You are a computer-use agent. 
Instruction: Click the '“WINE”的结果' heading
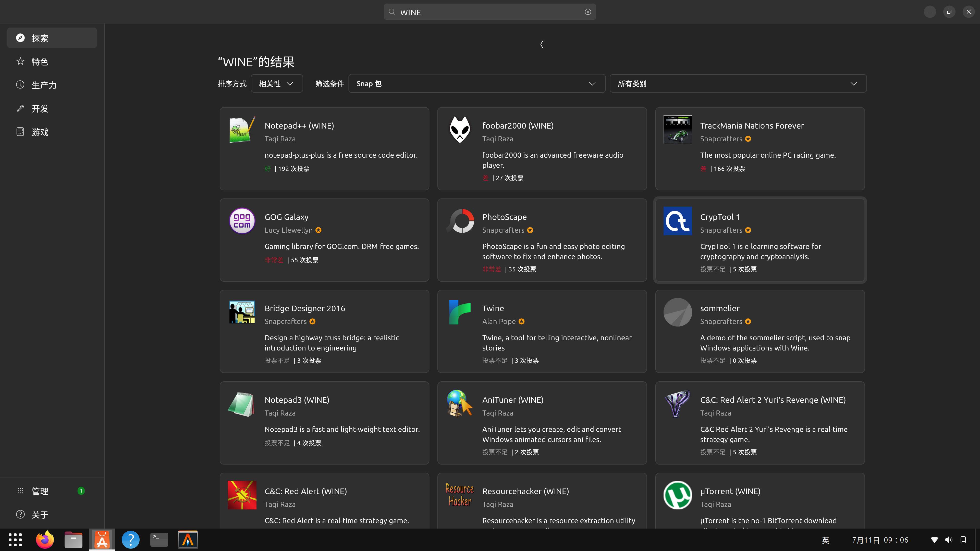click(x=256, y=61)
